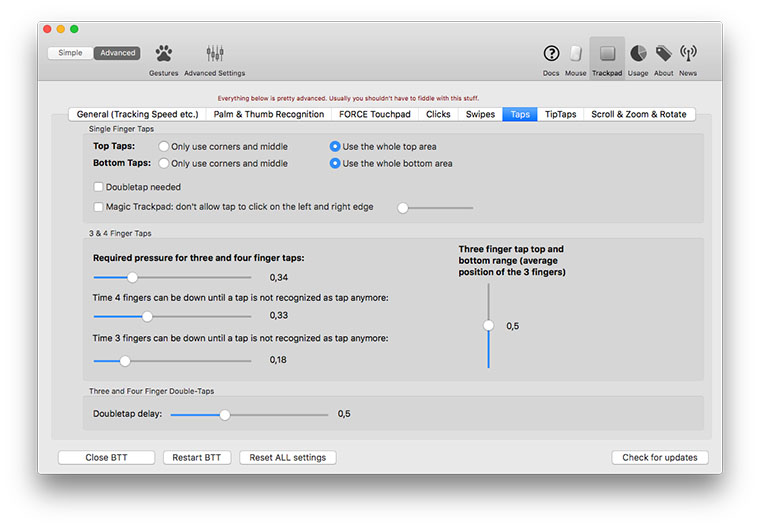Select the Taps tab
760x528 pixels.
click(520, 114)
